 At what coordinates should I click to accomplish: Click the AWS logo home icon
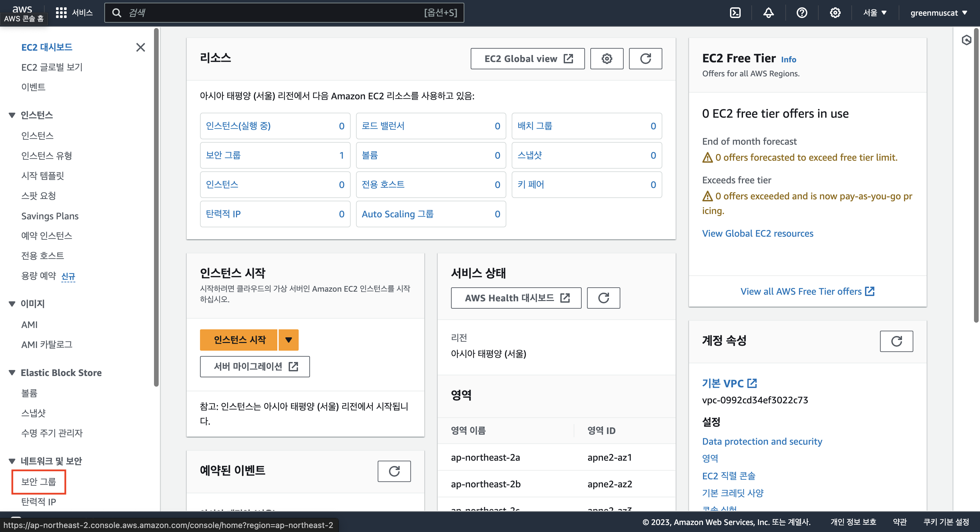click(22, 9)
